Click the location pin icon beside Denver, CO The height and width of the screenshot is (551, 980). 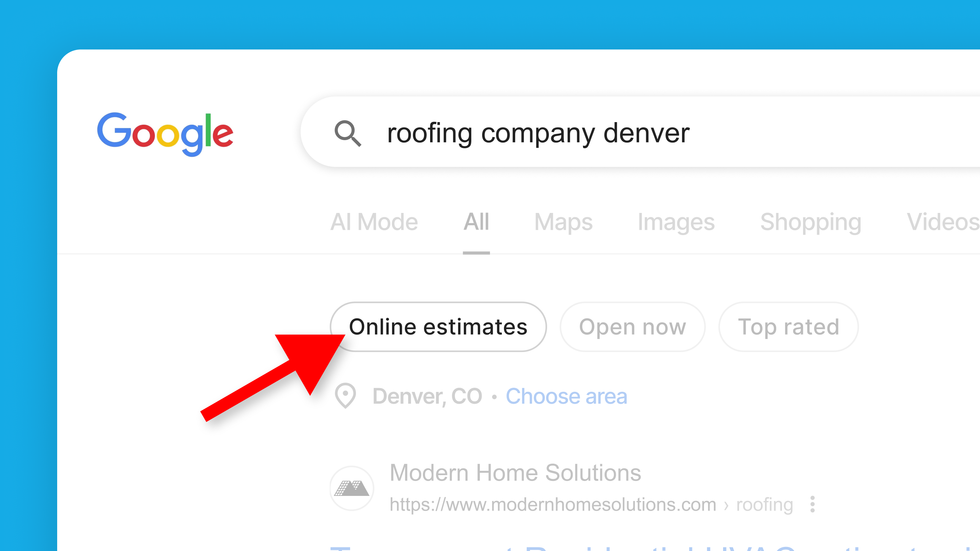(x=345, y=396)
